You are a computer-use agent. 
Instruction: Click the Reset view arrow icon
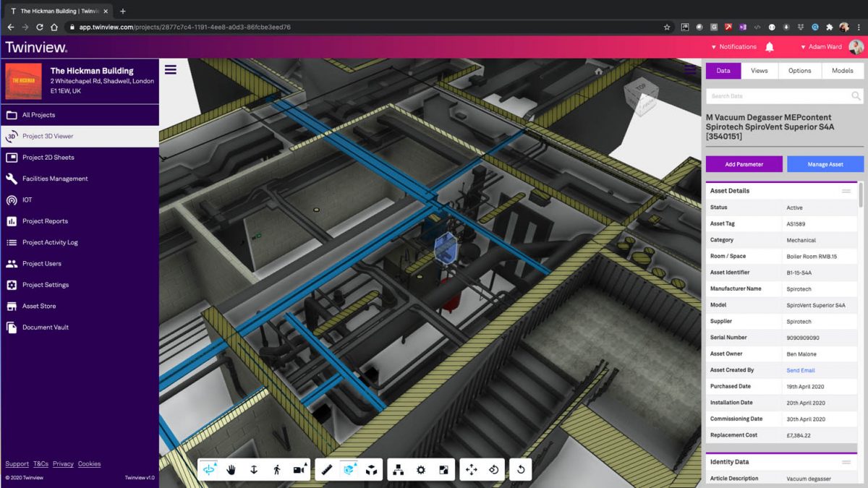(521, 470)
